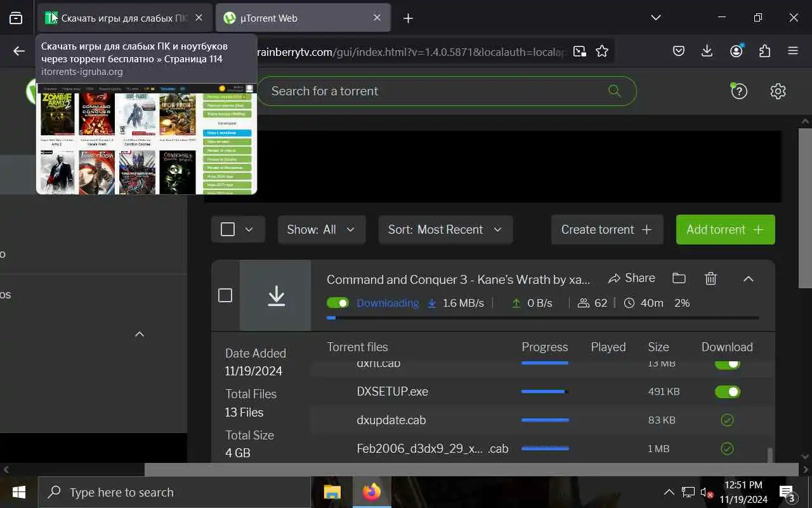
Task: Click the DXSETUP.exe progress bar
Action: pos(545,392)
